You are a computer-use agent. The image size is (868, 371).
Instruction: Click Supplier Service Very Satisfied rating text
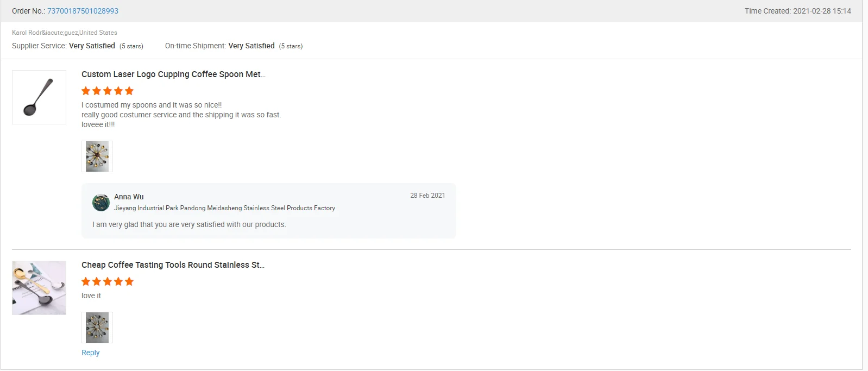[92, 46]
